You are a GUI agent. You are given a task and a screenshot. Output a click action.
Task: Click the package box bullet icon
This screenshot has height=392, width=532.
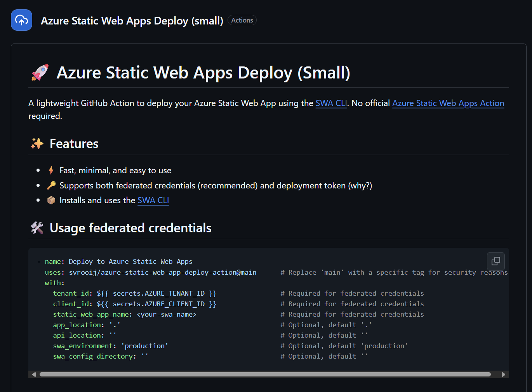click(51, 200)
